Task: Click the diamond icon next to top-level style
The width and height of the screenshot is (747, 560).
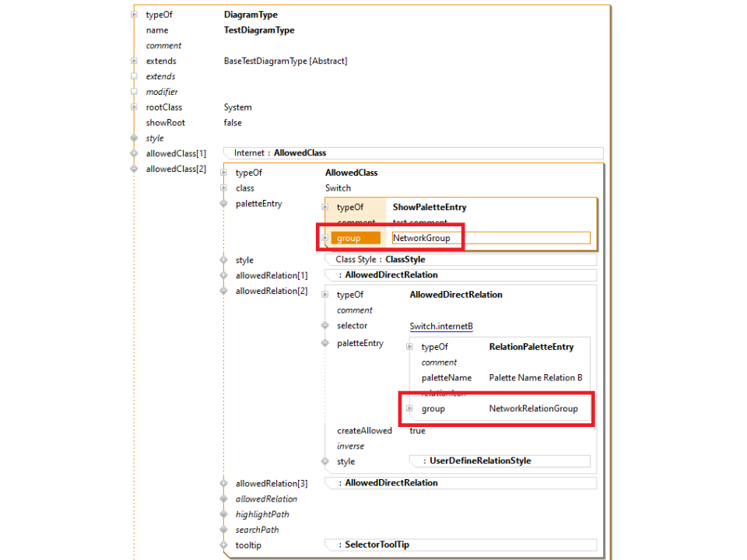Action: 135,138
